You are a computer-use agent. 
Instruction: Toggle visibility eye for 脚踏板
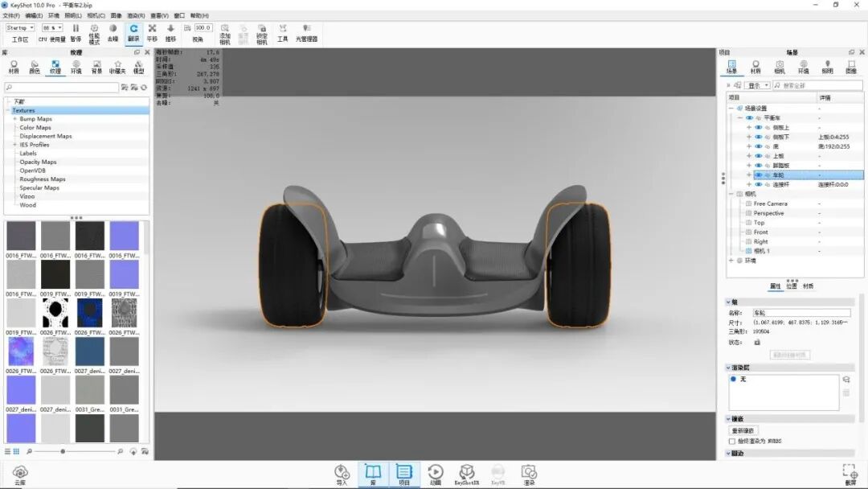759,165
